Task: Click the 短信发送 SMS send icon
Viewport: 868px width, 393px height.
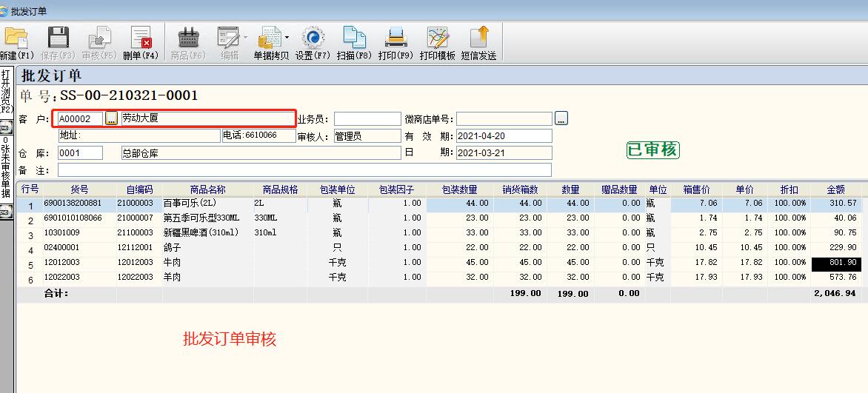Action: (x=479, y=38)
